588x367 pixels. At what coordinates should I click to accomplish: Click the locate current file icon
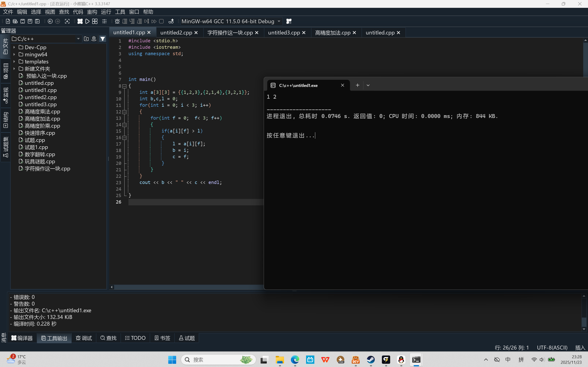click(x=94, y=39)
